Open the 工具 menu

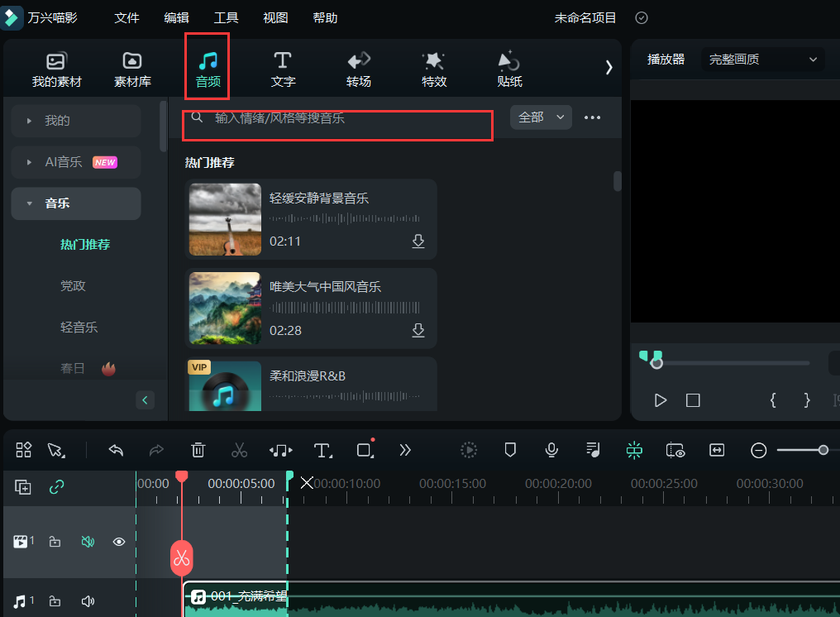(x=226, y=17)
